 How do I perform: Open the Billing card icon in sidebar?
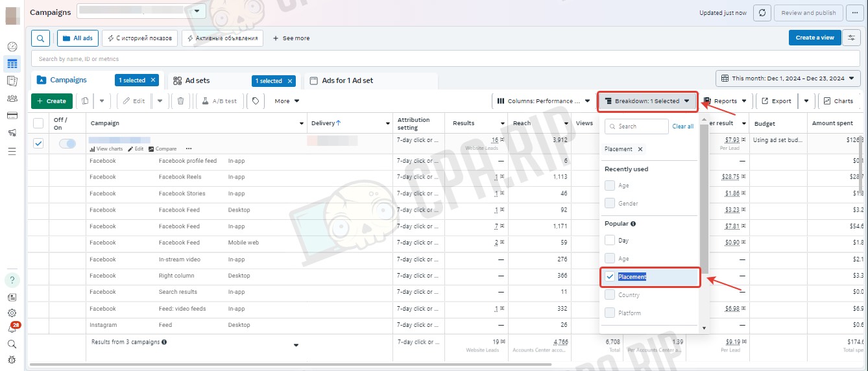(x=12, y=115)
